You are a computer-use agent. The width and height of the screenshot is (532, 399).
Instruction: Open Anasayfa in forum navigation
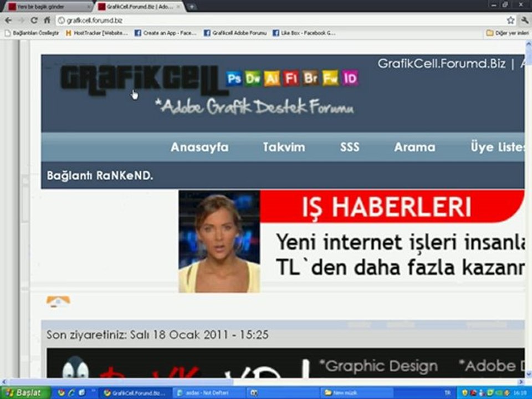point(199,147)
